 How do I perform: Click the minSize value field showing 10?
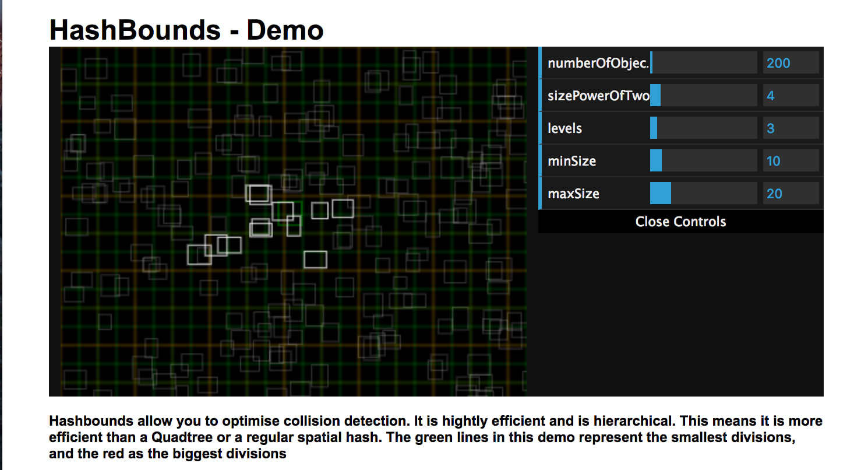point(791,160)
